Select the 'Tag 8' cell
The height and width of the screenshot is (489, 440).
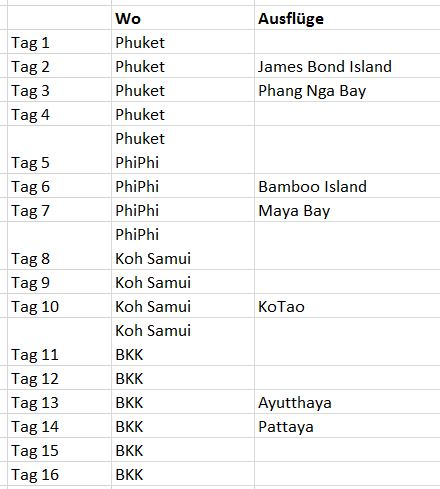(59, 246)
